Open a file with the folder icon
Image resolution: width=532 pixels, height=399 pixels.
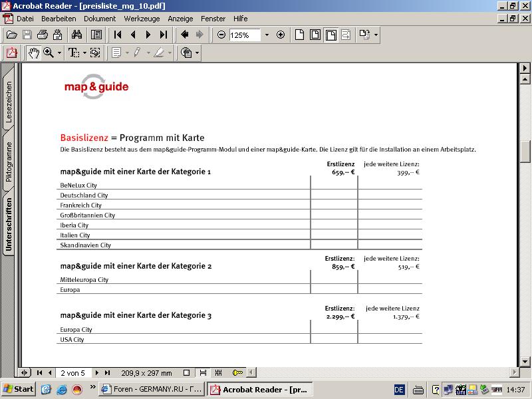pos(11,35)
